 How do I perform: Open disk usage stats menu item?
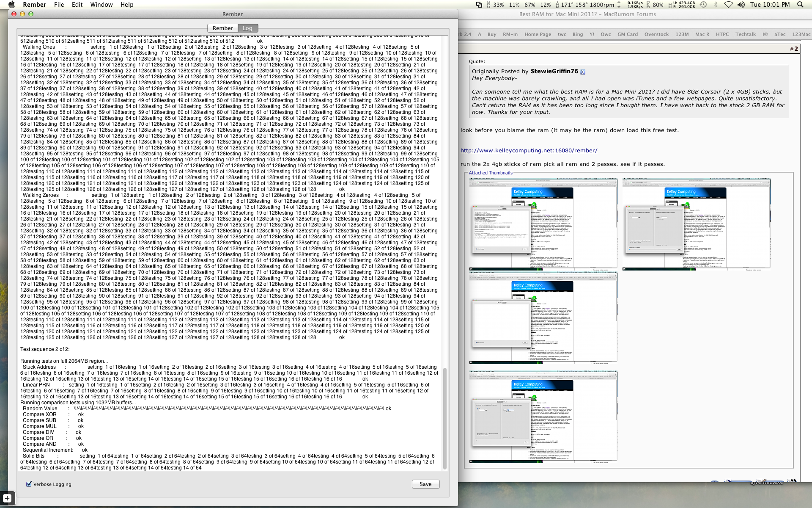point(682,5)
